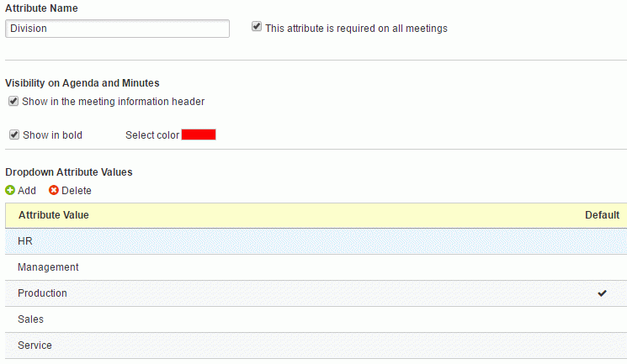Select the Sales attribute value row
Image resolution: width=627 pixels, height=364 pixels.
[x=316, y=319]
